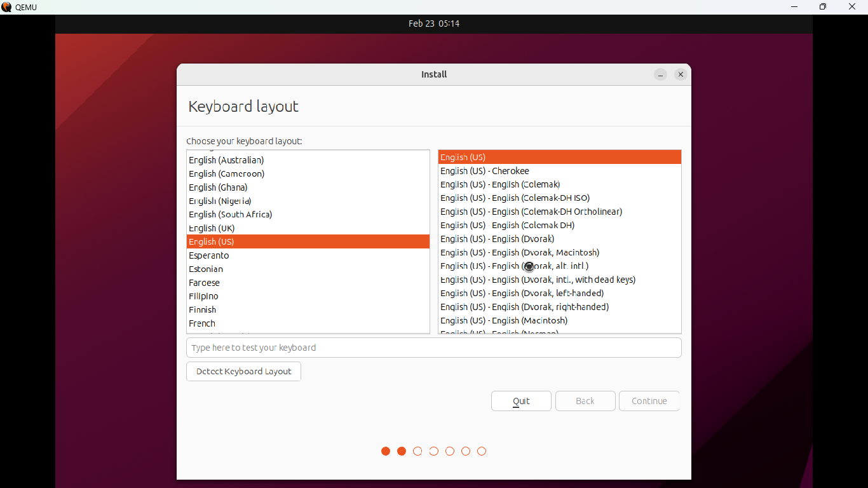Select the Dvorak, Macintosh variant

click(560, 252)
